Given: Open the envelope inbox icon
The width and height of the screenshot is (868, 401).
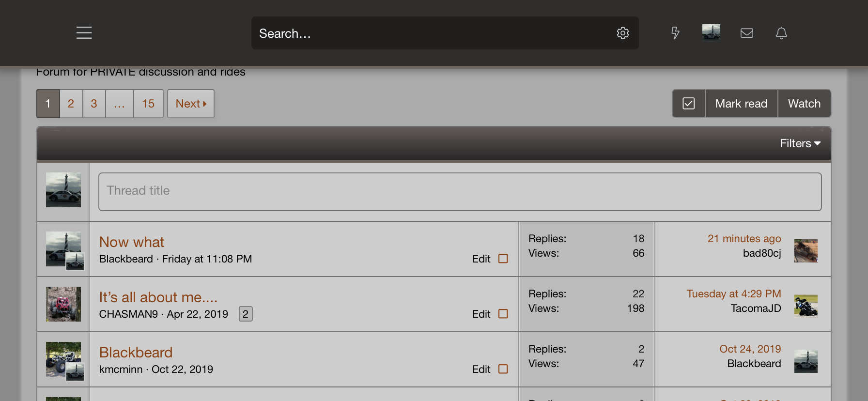Looking at the screenshot, I should (x=746, y=33).
